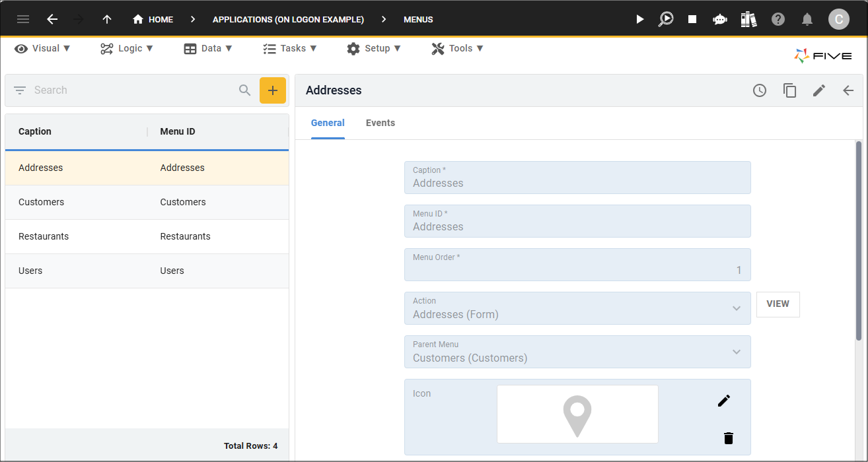
Task: Switch to the Events tab
Action: coord(380,123)
